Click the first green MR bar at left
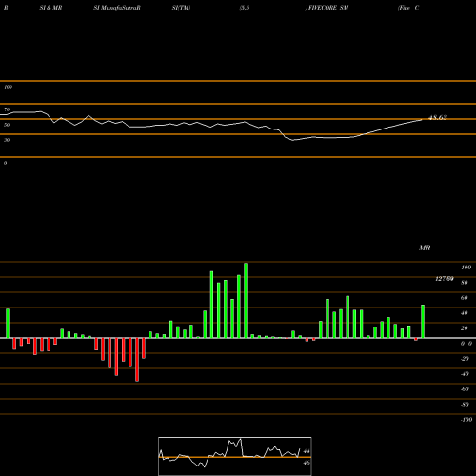The width and height of the screenshot is (476, 476). pyautogui.click(x=8, y=323)
